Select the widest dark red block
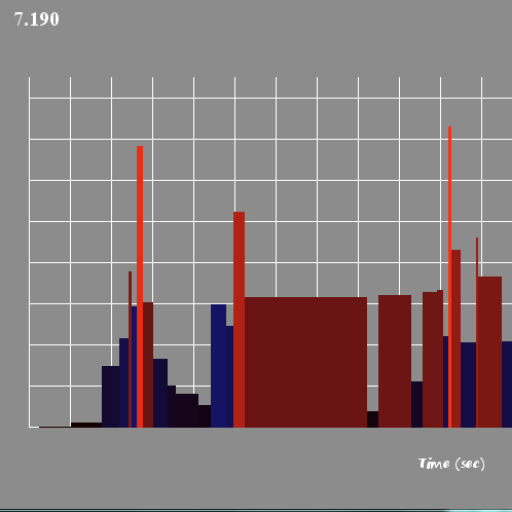Screen dimensions: 512x512 306,362
